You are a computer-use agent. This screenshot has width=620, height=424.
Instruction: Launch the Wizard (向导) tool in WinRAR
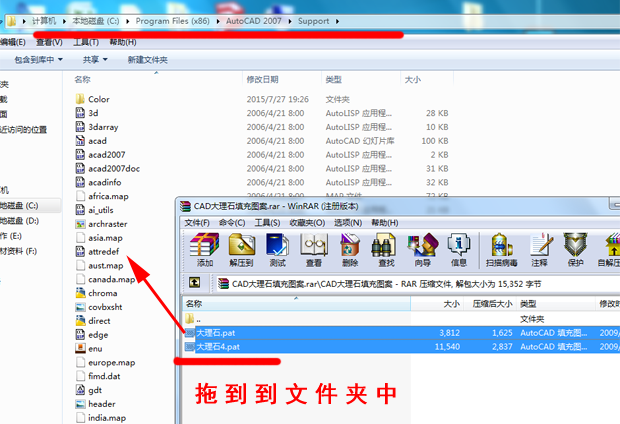tap(423, 250)
